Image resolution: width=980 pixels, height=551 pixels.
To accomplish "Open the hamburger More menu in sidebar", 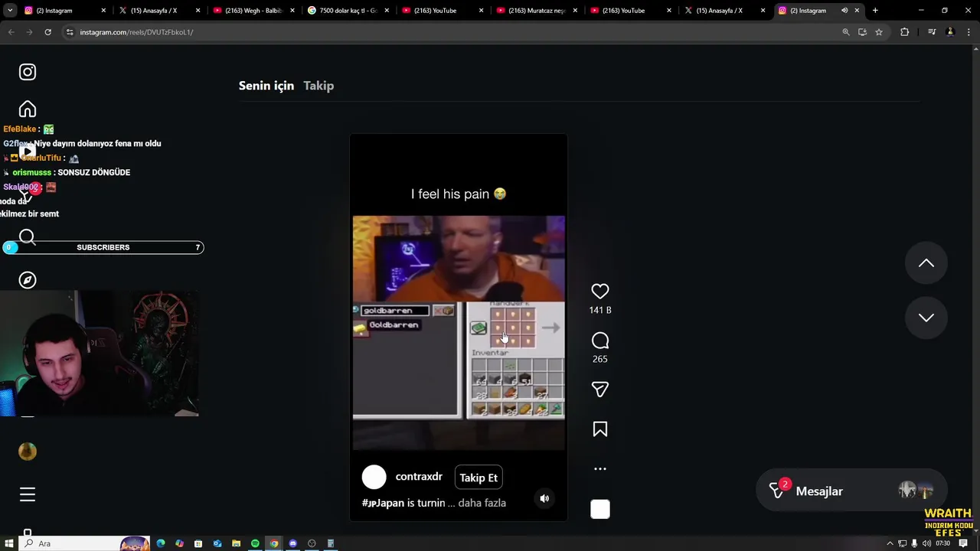I will [28, 494].
